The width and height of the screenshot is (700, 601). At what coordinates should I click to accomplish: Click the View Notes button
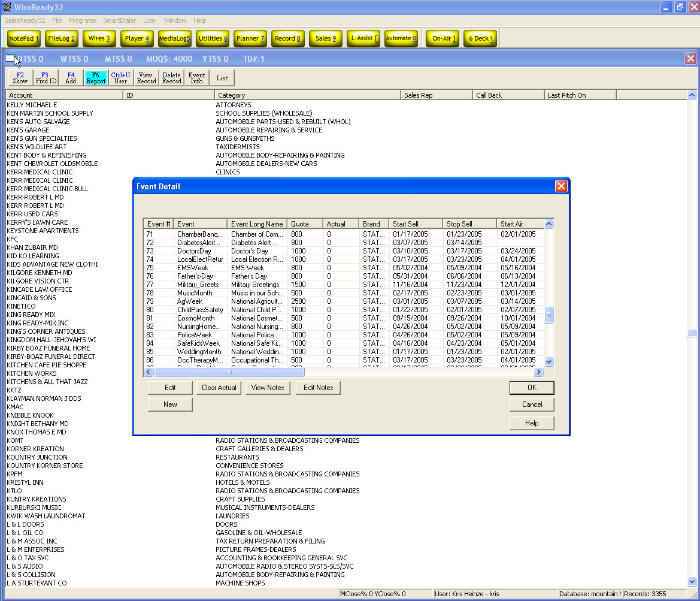point(268,388)
